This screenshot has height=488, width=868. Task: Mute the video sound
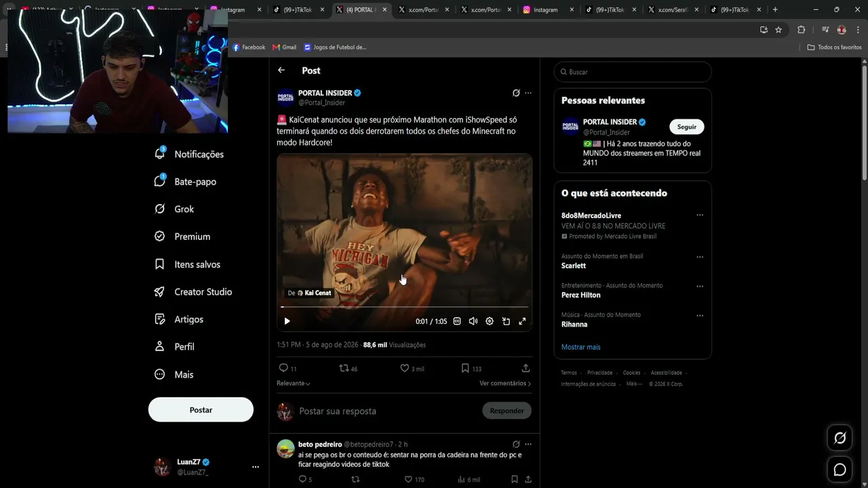click(x=473, y=321)
